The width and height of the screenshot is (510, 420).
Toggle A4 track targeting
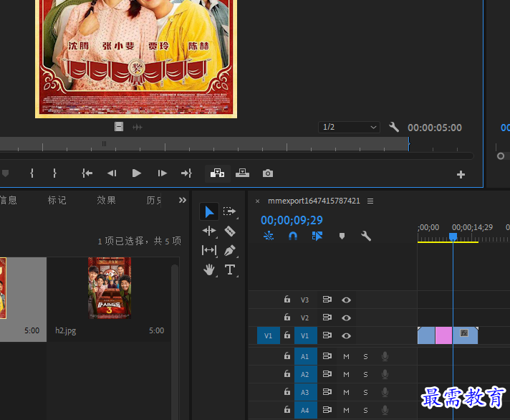pos(306,410)
